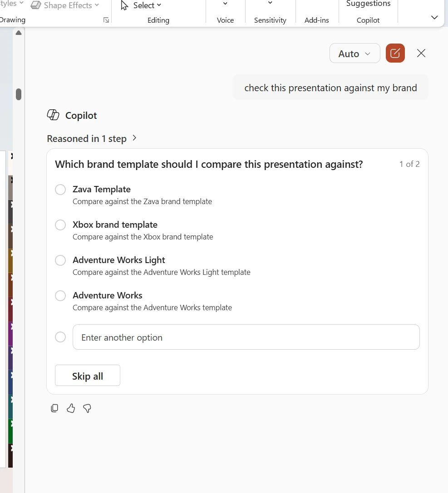448x493 pixels.
Task: Choose the Adventure Works Light radio option
Action: 60,260
